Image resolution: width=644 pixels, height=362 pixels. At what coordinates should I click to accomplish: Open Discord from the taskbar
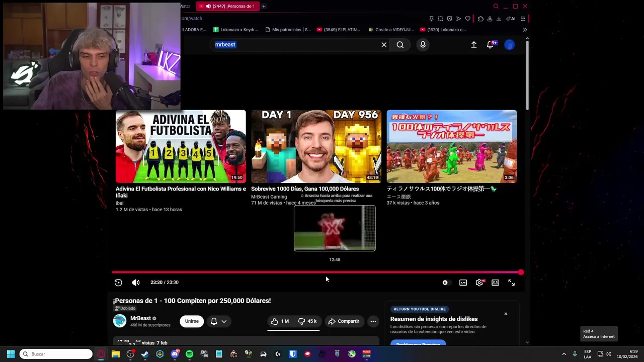(x=175, y=354)
